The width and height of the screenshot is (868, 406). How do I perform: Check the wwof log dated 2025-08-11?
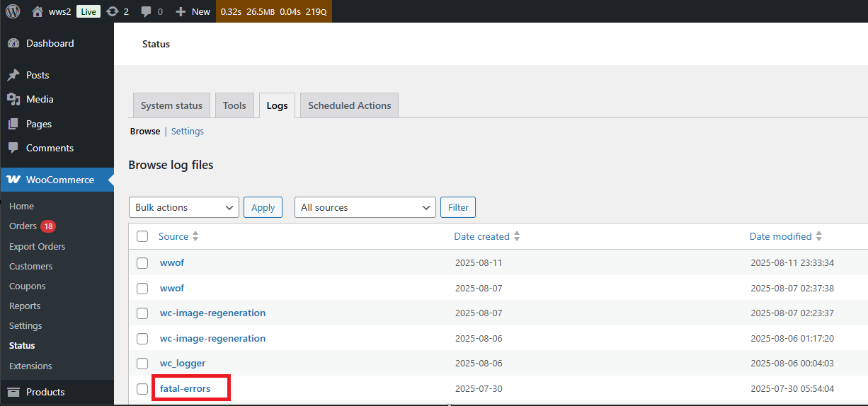pos(142,263)
